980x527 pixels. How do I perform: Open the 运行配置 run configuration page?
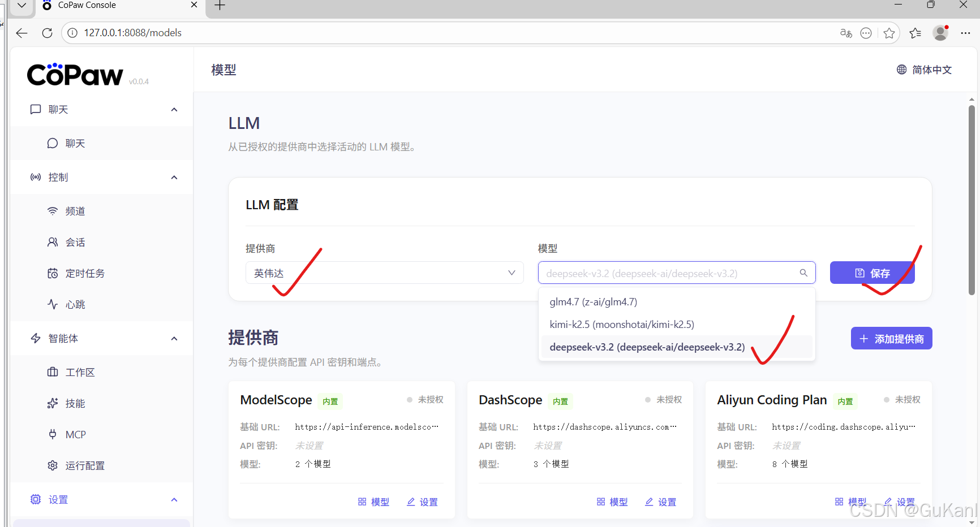click(84, 465)
